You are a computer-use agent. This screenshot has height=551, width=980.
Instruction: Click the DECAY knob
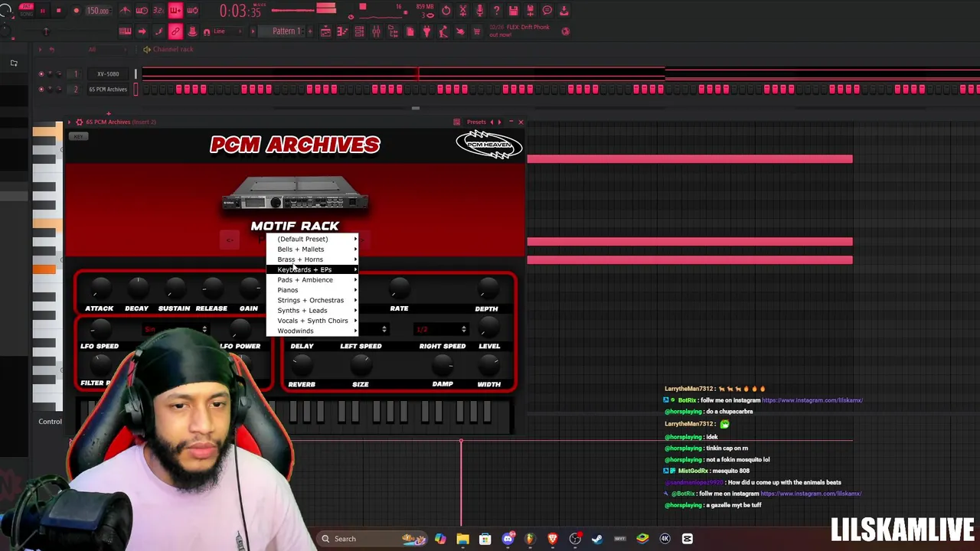pos(137,289)
